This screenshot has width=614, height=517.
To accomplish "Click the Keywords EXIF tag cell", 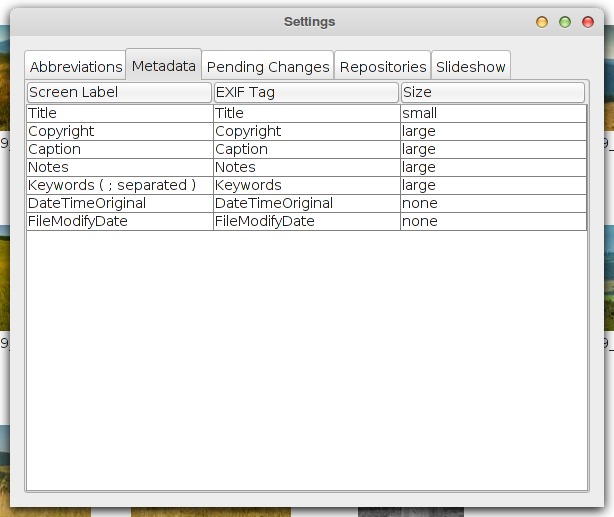I will click(x=307, y=186).
